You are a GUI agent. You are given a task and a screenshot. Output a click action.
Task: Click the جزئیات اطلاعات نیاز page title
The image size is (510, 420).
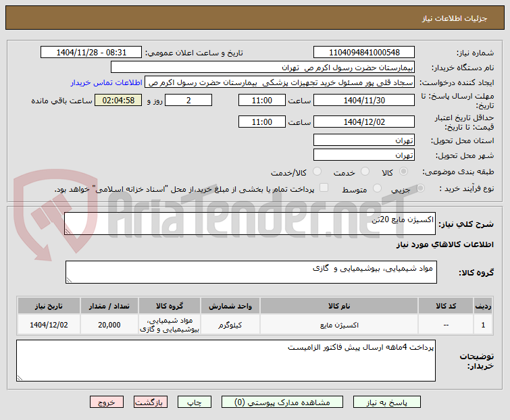(455, 18)
